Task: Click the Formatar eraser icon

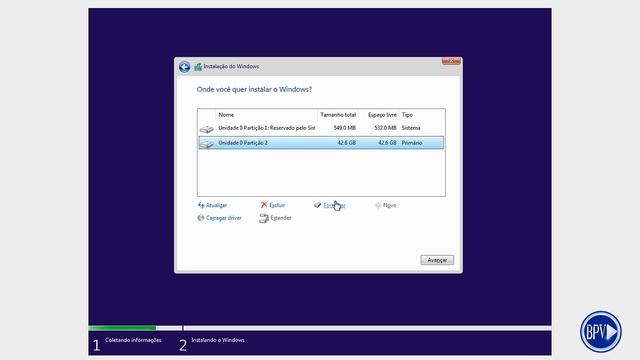Action: [318, 205]
